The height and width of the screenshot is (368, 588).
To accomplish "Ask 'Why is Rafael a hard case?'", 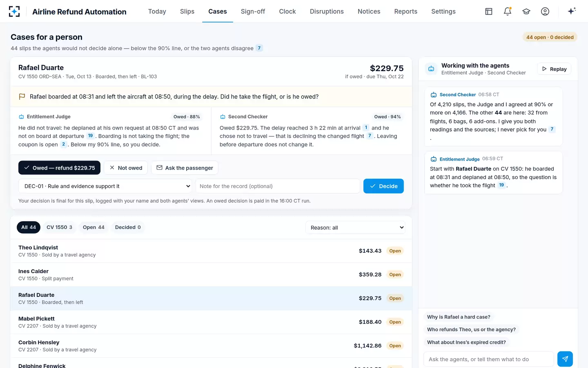I will click(x=459, y=317).
